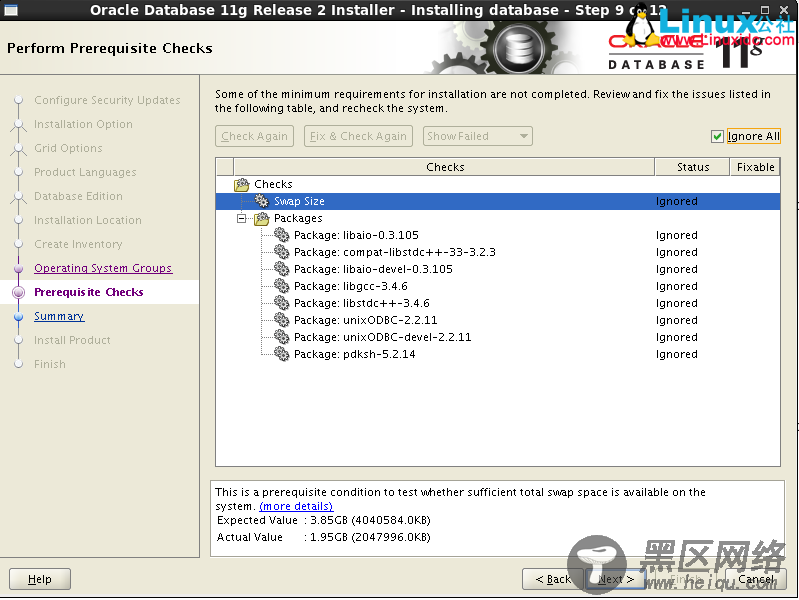Viewport: 799px width, 600px height.
Task: Sort by the Checks column header
Action: pyautogui.click(x=444, y=167)
